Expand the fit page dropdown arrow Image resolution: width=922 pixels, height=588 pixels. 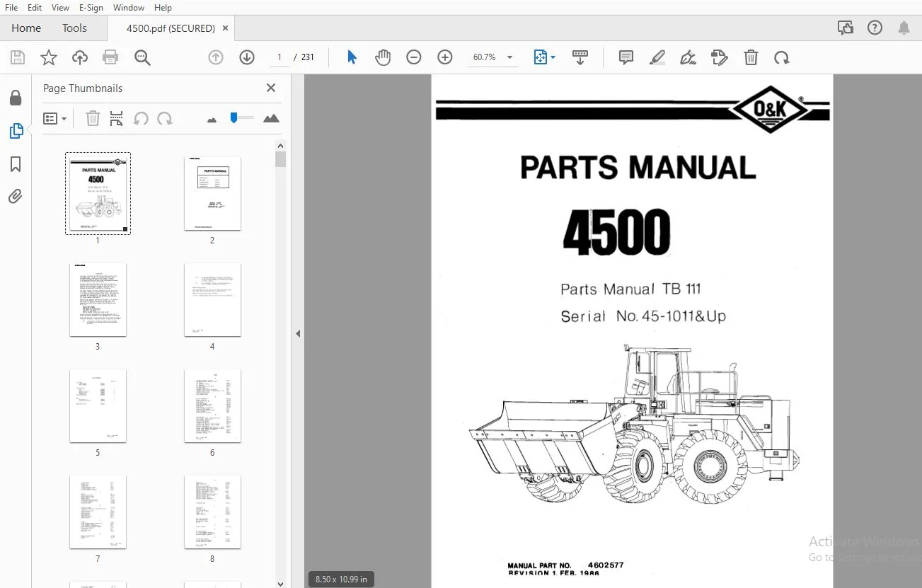[553, 57]
